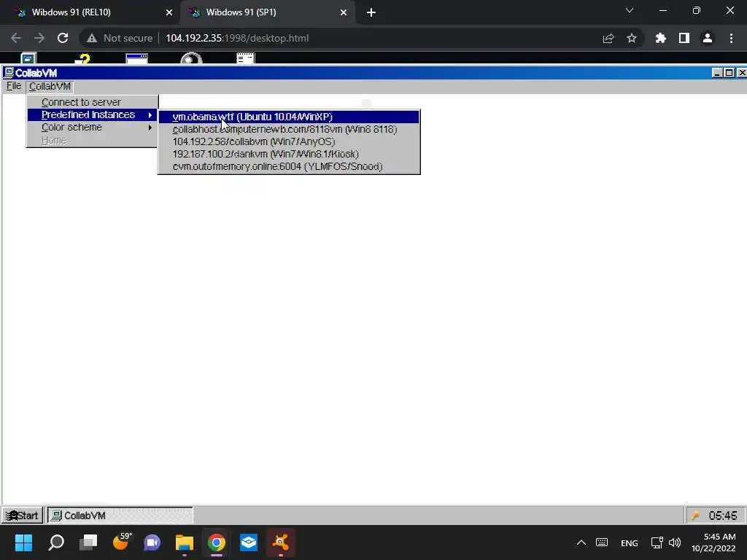This screenshot has width=747, height=560.
Task: Open Chrome three-dot menu
Action: (x=731, y=38)
